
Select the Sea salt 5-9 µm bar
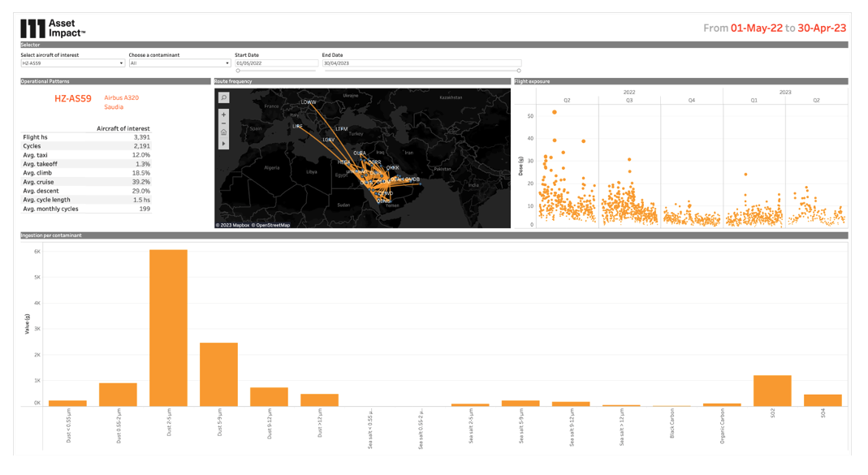click(x=520, y=404)
